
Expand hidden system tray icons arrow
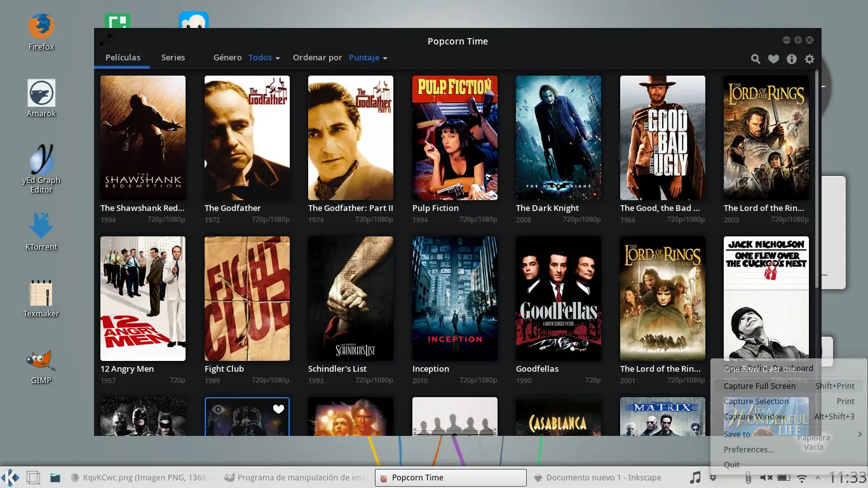[818, 477]
